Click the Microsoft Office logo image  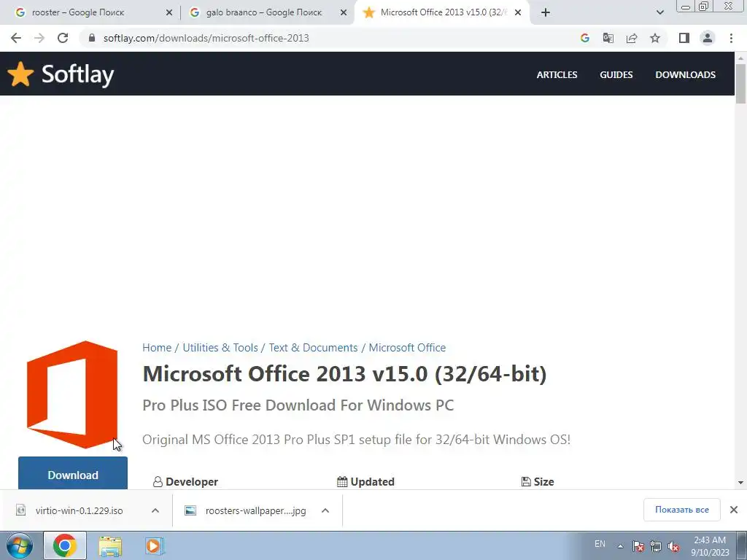[x=72, y=394]
